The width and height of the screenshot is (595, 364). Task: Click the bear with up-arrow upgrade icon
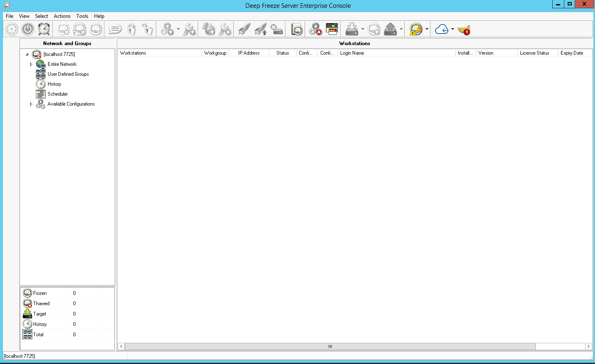coord(374,29)
